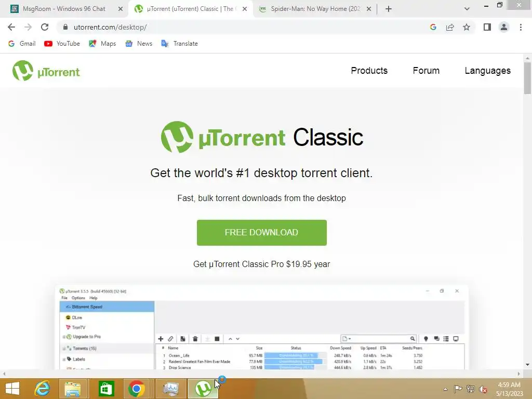Close the MsgRoom tab
This screenshot has height=399, width=532.
coord(121,9)
